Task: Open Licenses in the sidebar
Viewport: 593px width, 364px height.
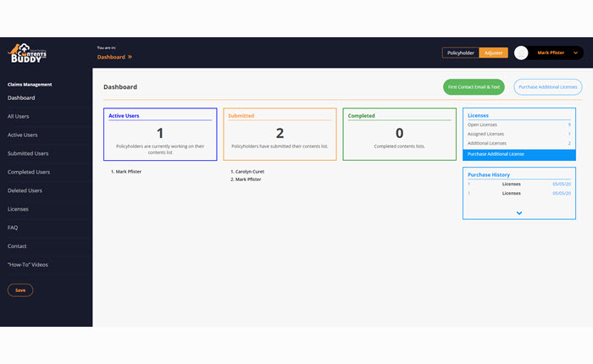Action: coord(18,208)
